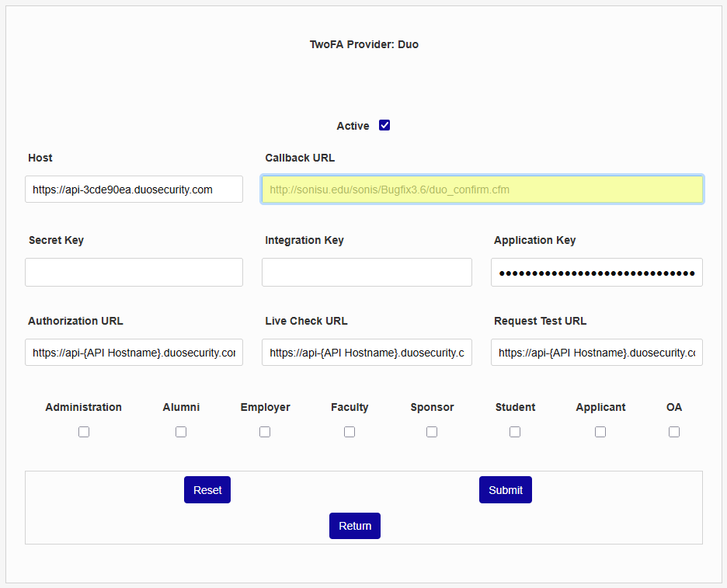Click into the Host input field

click(x=134, y=190)
